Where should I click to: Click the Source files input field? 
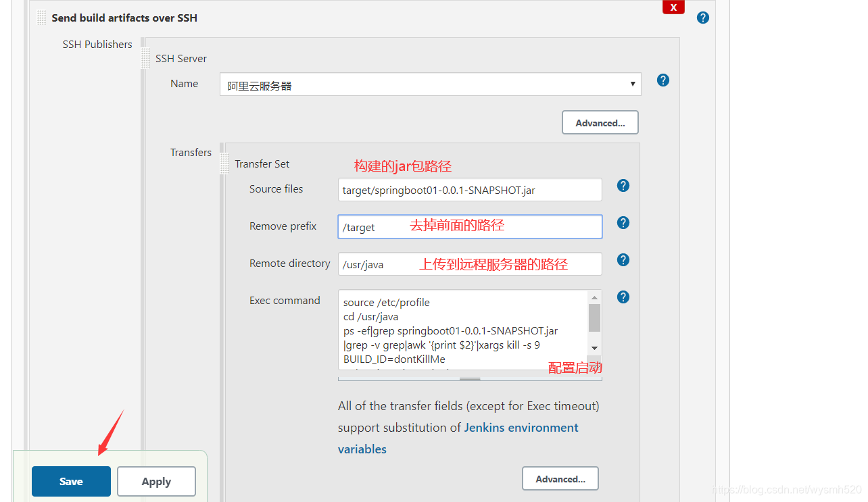[470, 190]
